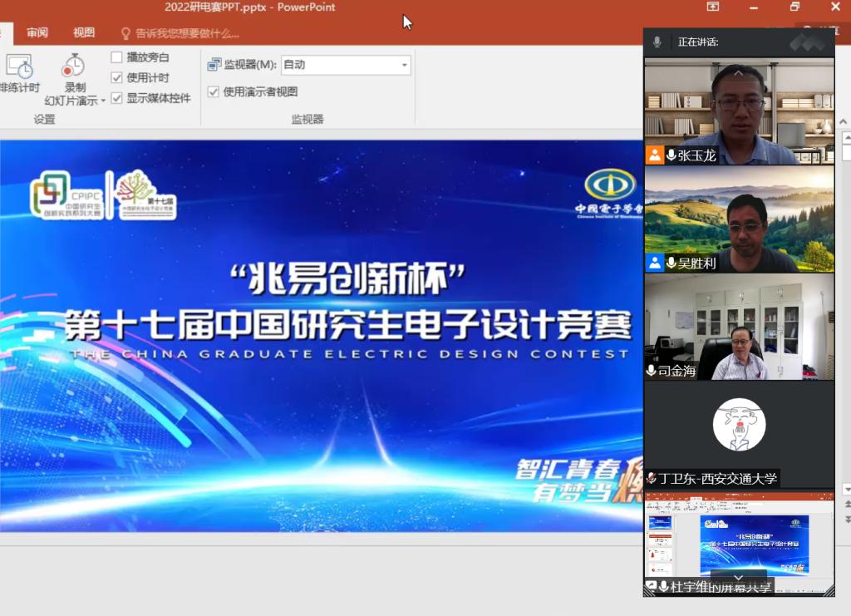Open the 审阅 ribbon tab
This screenshot has width=851, height=616.
tap(37, 32)
